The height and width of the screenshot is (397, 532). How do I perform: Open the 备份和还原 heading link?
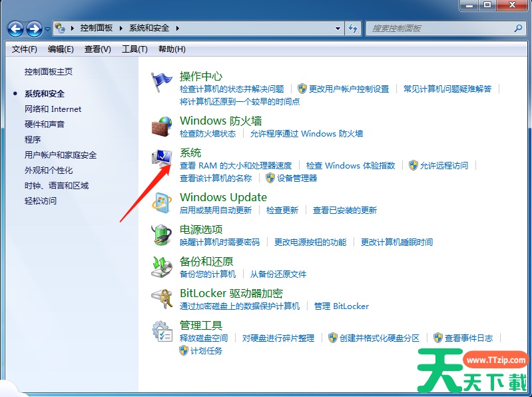(x=206, y=261)
